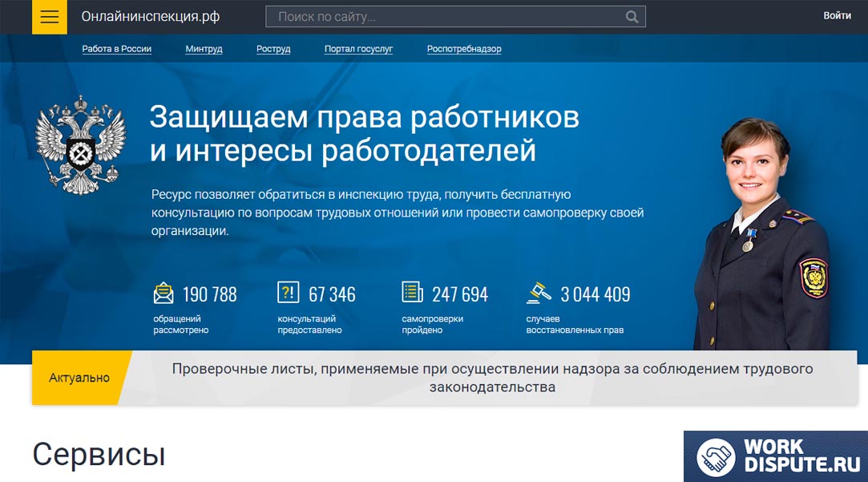868x482 pixels.
Task: Click the Russian double-headed eagle emblem
Action: (81, 145)
